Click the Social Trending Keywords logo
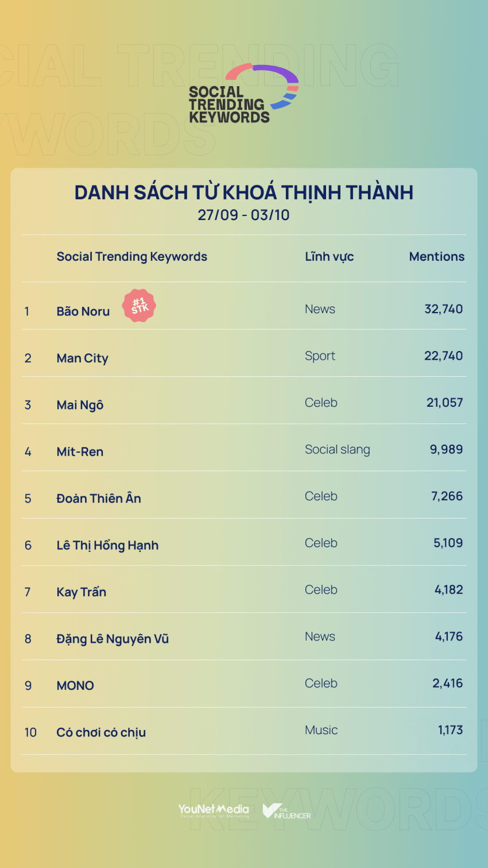This screenshot has width=488, height=868. pos(243,94)
